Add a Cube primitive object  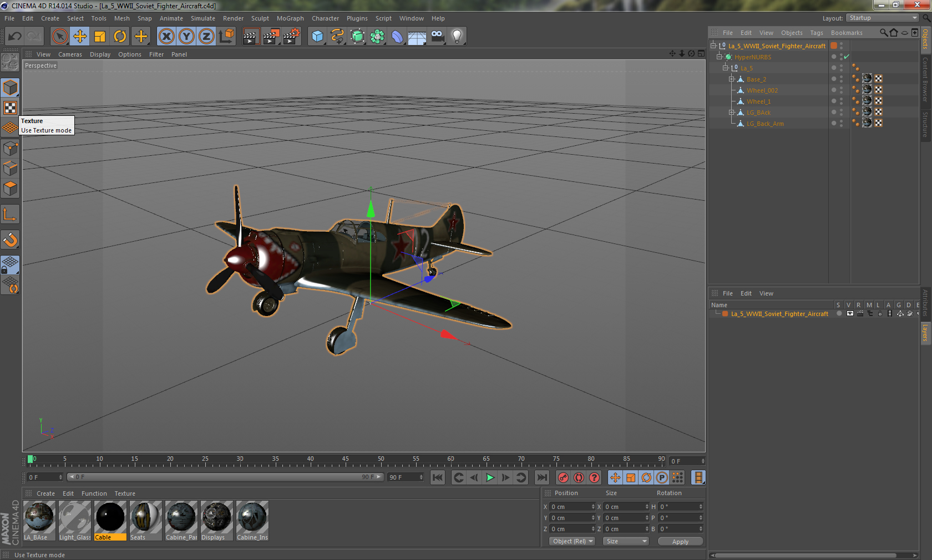pyautogui.click(x=317, y=37)
